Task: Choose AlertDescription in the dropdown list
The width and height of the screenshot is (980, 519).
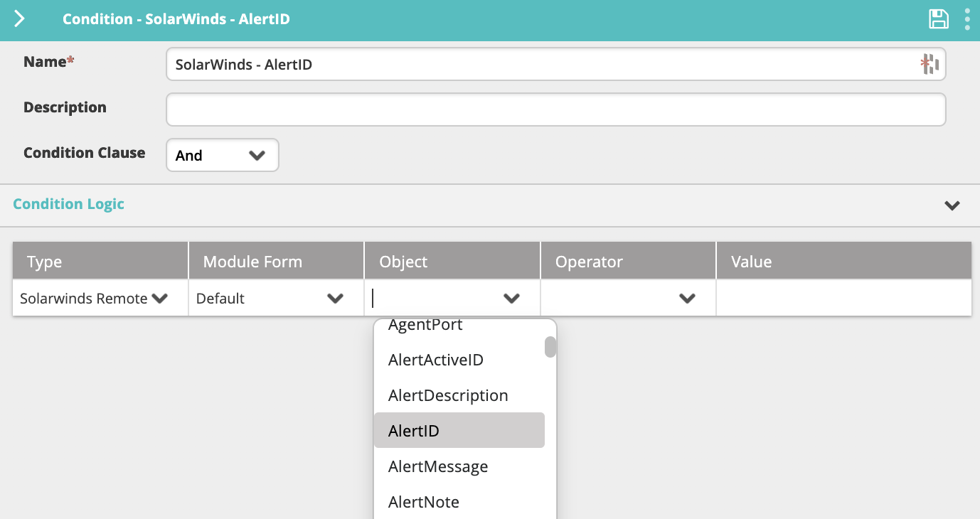Action: (448, 395)
